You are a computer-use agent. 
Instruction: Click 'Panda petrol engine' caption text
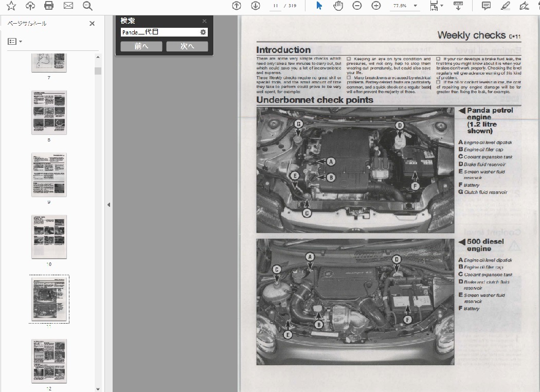[490, 114]
